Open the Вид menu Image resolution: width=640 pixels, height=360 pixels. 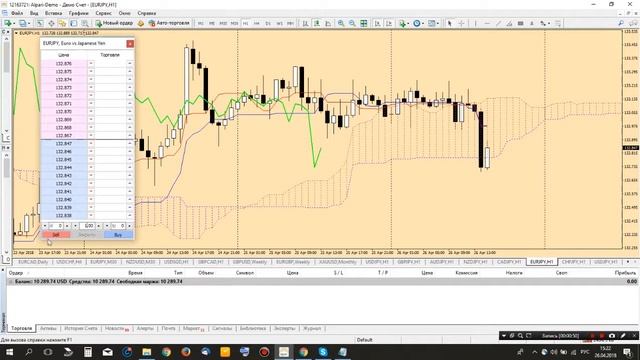tap(34, 13)
